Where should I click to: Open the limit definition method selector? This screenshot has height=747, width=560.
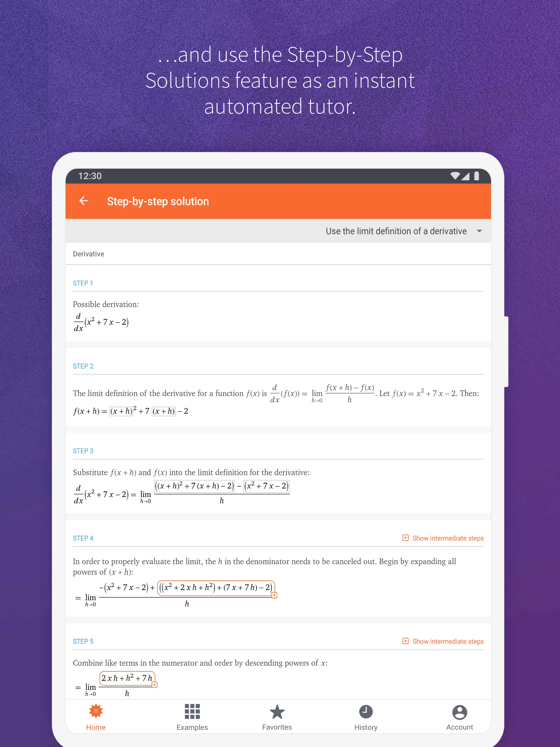tap(481, 231)
